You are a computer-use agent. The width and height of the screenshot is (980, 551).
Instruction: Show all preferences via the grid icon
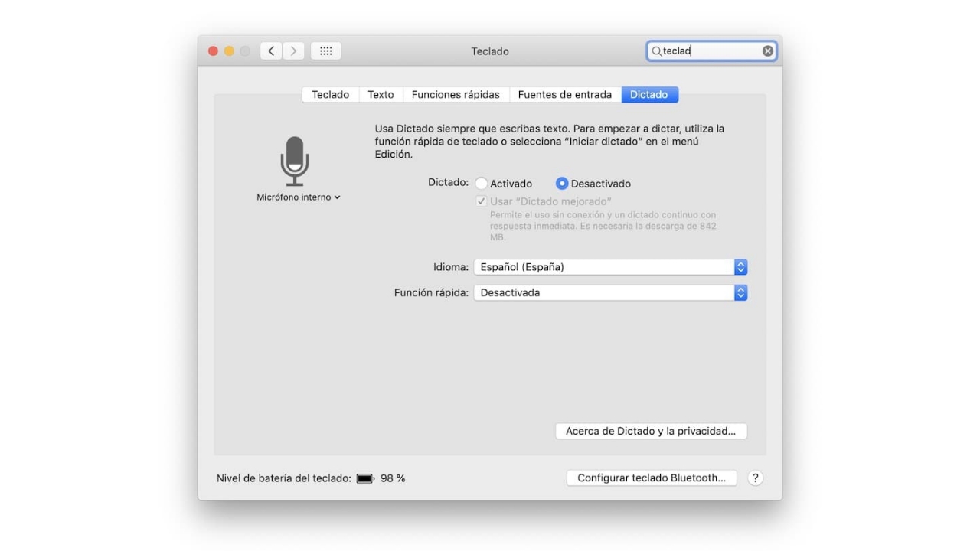click(325, 51)
